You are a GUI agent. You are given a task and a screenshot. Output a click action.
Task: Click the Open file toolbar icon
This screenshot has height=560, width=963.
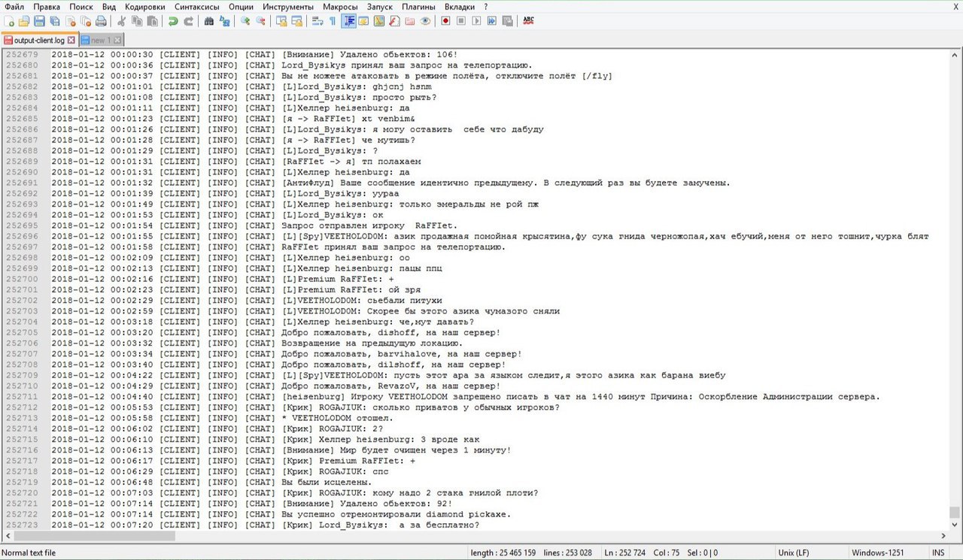(x=23, y=21)
